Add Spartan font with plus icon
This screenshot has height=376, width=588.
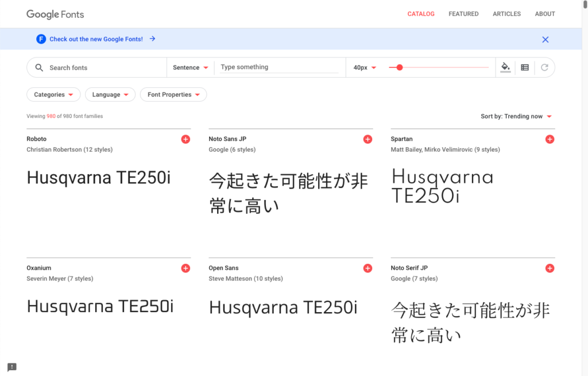550,139
